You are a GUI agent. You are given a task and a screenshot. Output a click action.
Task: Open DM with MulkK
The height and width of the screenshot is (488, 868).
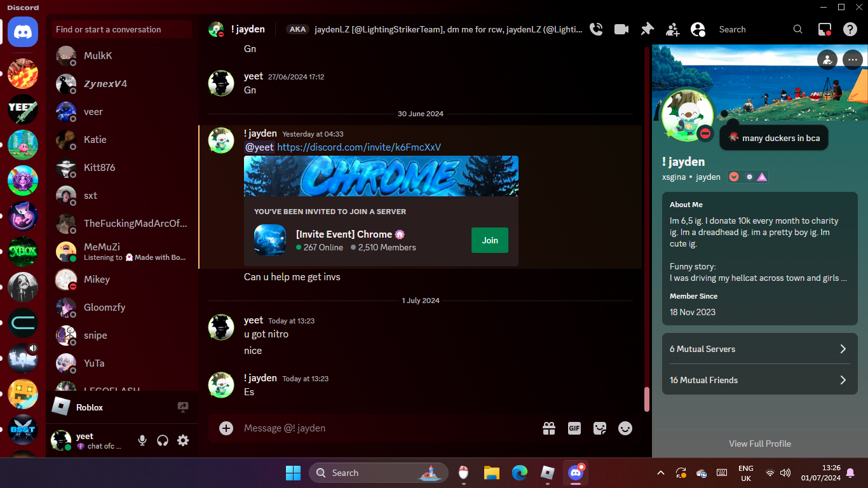(x=122, y=56)
